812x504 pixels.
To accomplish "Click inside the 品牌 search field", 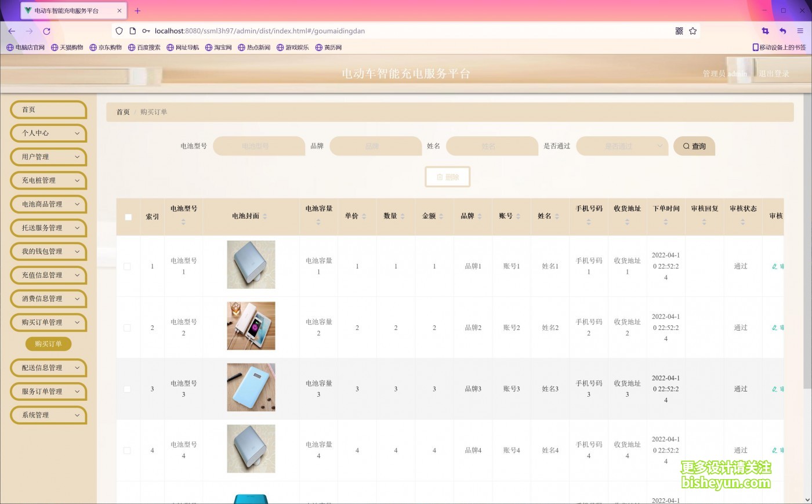I will 375,146.
